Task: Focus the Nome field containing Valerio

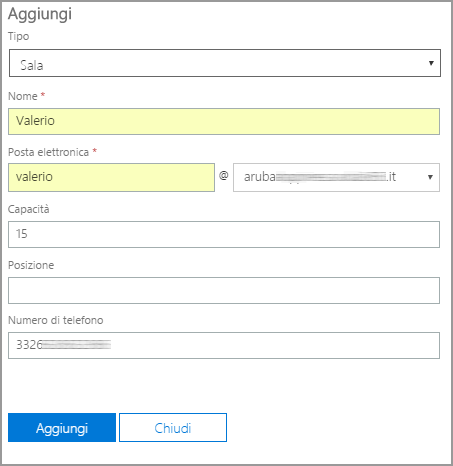Action: [x=224, y=121]
